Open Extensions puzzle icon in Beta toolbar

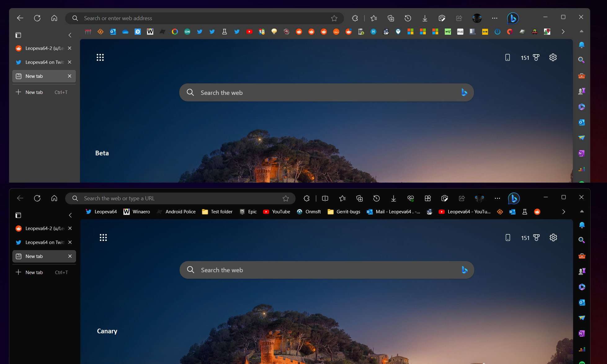pos(355,18)
